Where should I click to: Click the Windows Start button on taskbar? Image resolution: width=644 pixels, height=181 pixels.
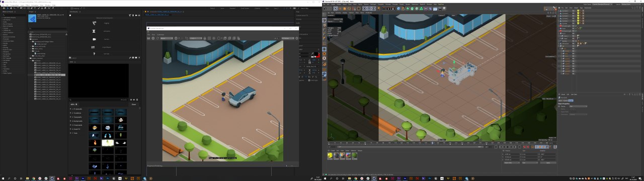click(x=4, y=178)
